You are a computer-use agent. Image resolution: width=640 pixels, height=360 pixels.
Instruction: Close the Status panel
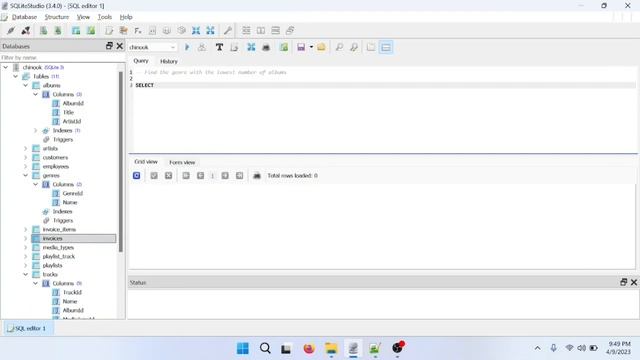[x=634, y=282]
